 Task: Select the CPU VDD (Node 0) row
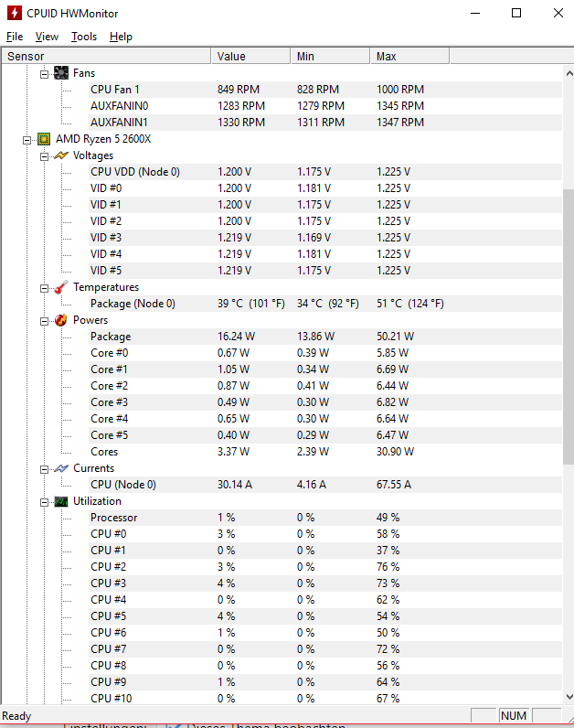coord(325,172)
